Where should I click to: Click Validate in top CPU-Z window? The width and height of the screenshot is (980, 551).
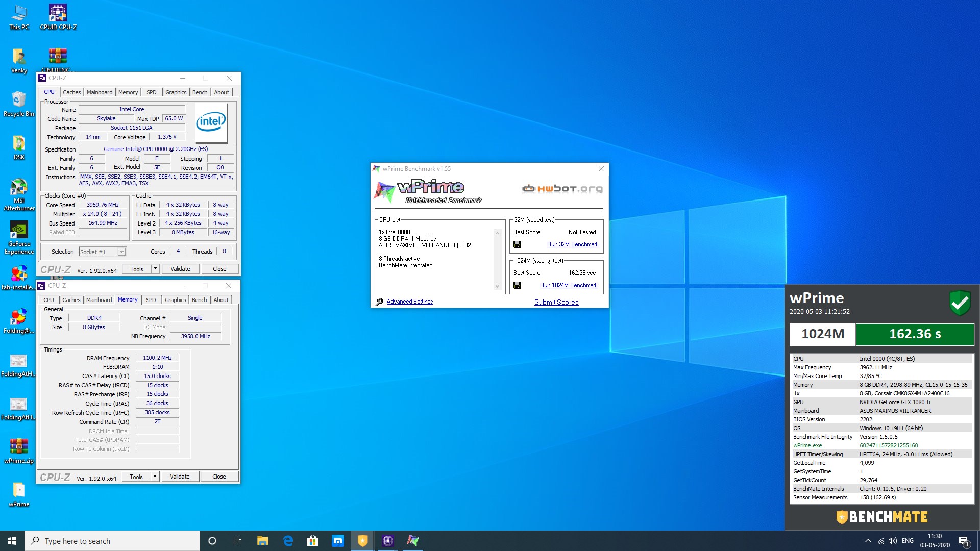[x=180, y=269]
